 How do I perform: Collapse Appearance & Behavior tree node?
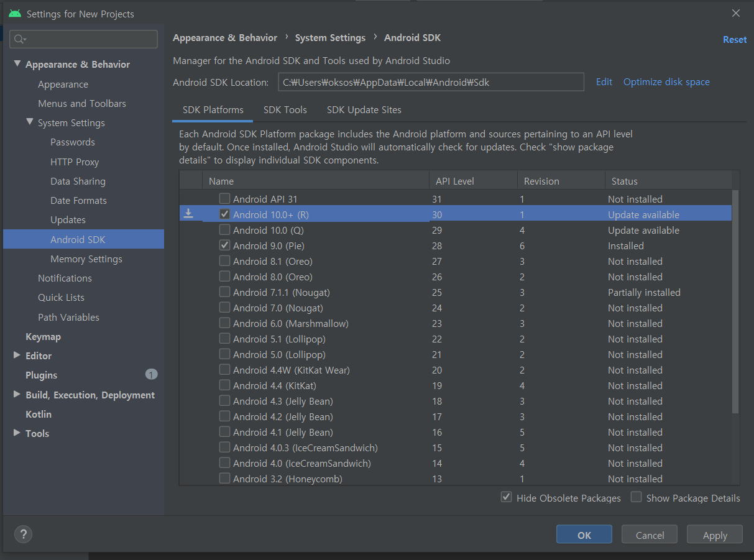[x=17, y=64]
